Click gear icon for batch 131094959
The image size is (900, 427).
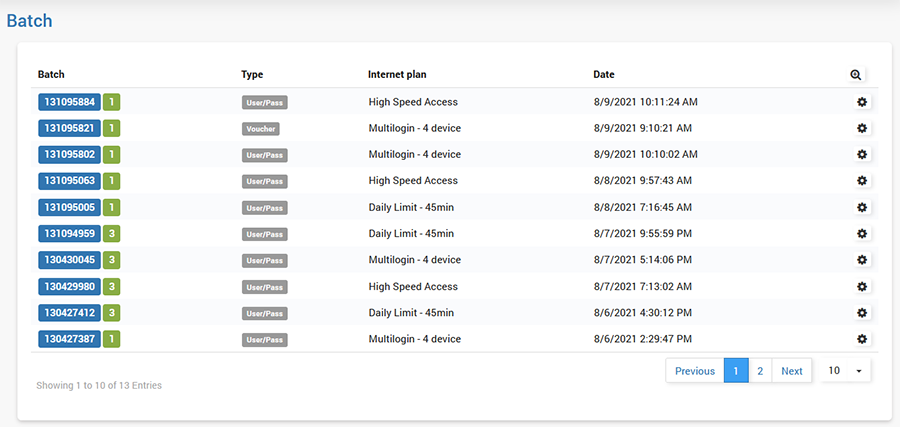[862, 234]
